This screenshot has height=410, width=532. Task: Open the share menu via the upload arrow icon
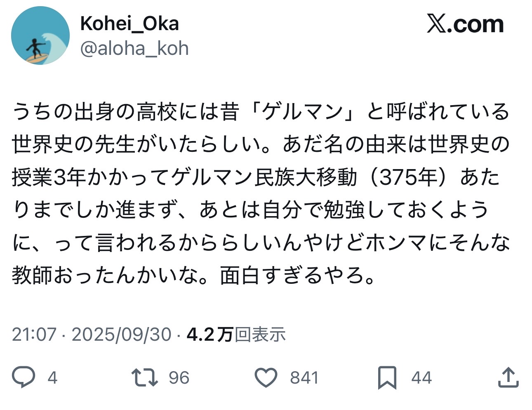click(x=508, y=377)
